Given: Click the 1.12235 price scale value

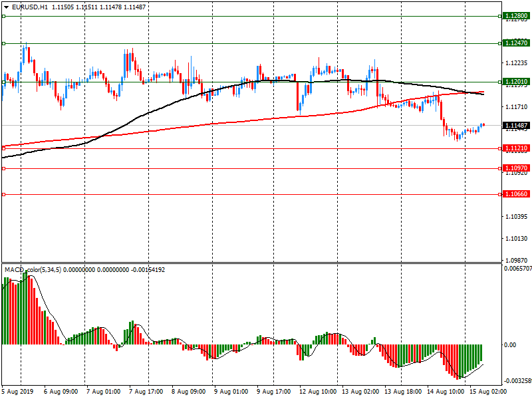Looking at the screenshot, I should pos(517,63).
